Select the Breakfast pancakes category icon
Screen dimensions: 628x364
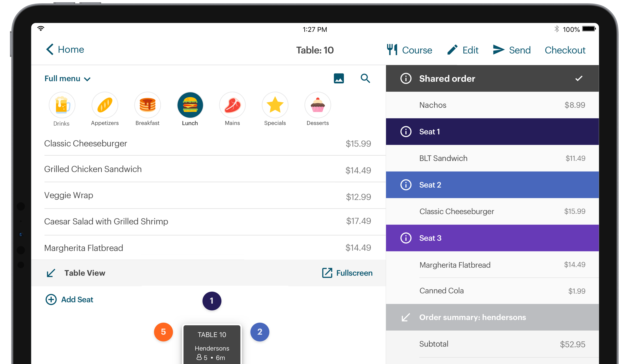coord(147,105)
